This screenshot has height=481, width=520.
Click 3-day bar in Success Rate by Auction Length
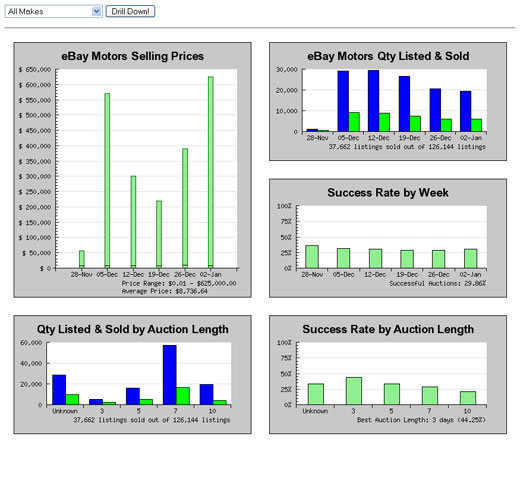tap(354, 391)
